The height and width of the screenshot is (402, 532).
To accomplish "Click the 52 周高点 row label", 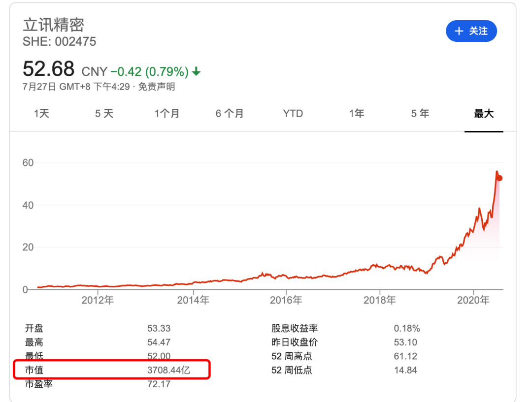I will 292,356.
